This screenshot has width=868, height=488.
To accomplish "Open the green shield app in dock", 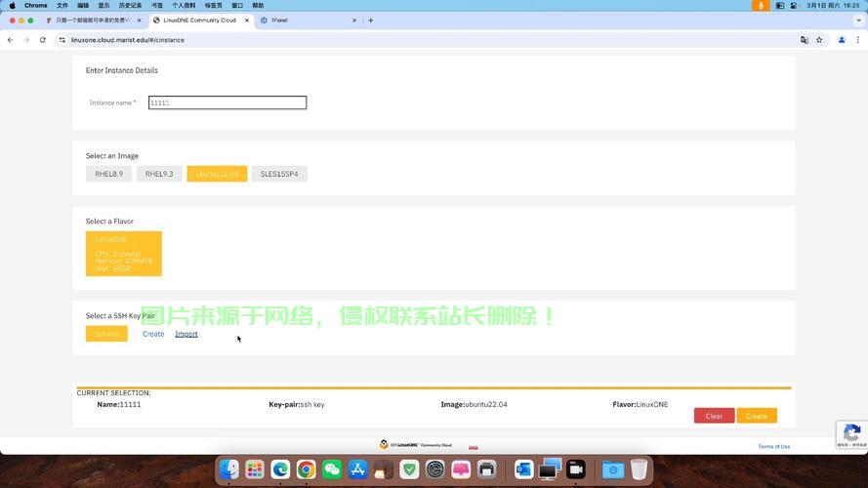I will (x=409, y=469).
